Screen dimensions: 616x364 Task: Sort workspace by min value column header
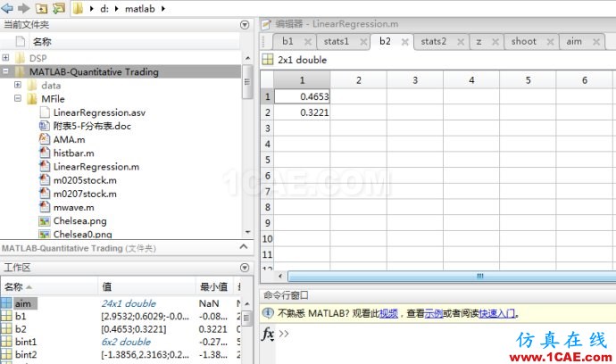coord(214,286)
